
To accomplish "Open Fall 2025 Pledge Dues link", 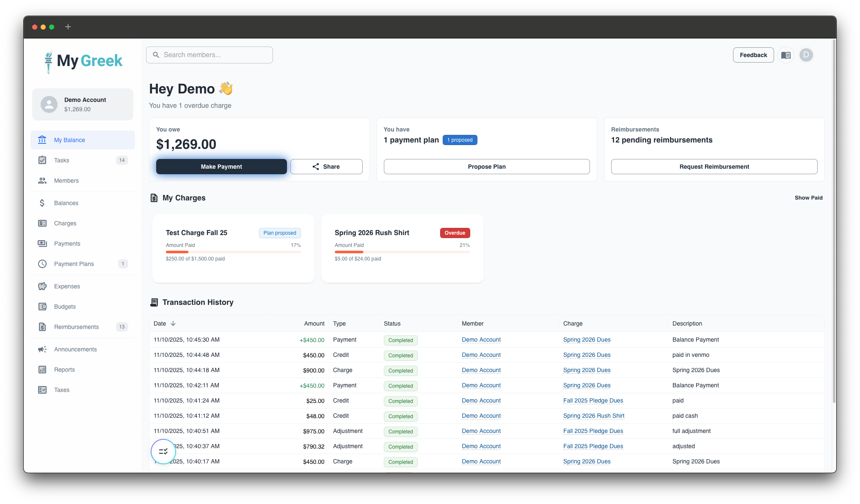I will [x=593, y=400].
